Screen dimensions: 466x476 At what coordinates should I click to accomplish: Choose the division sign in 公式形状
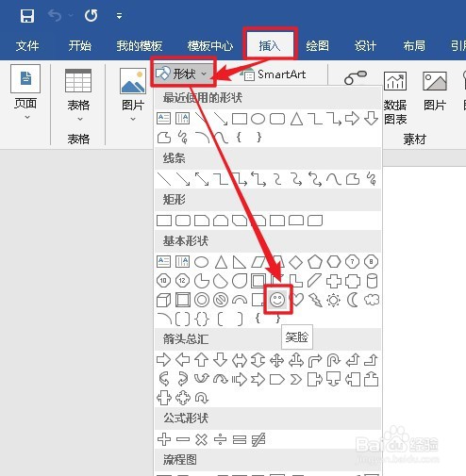pos(220,439)
